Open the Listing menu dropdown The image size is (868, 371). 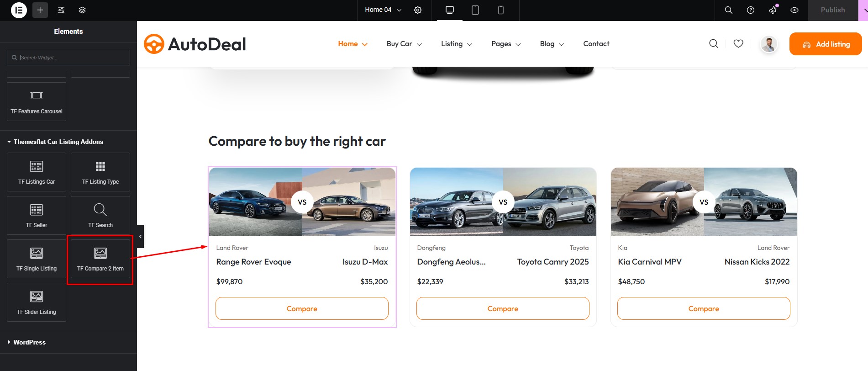coord(457,44)
